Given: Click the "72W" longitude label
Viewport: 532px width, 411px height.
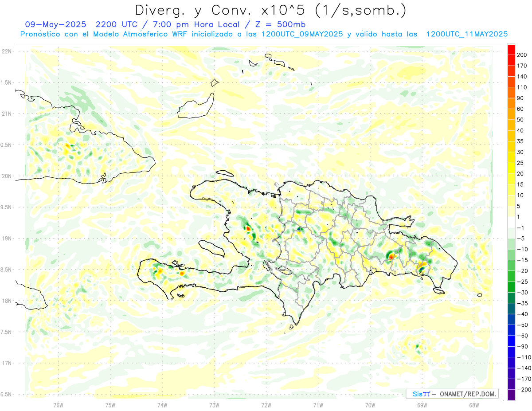Looking at the screenshot, I should pyautogui.click(x=266, y=405).
